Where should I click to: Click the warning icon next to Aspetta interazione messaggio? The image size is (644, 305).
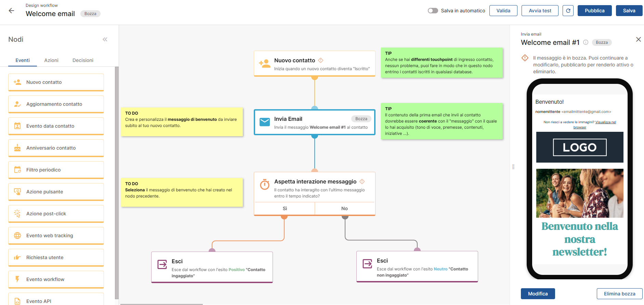click(362, 181)
